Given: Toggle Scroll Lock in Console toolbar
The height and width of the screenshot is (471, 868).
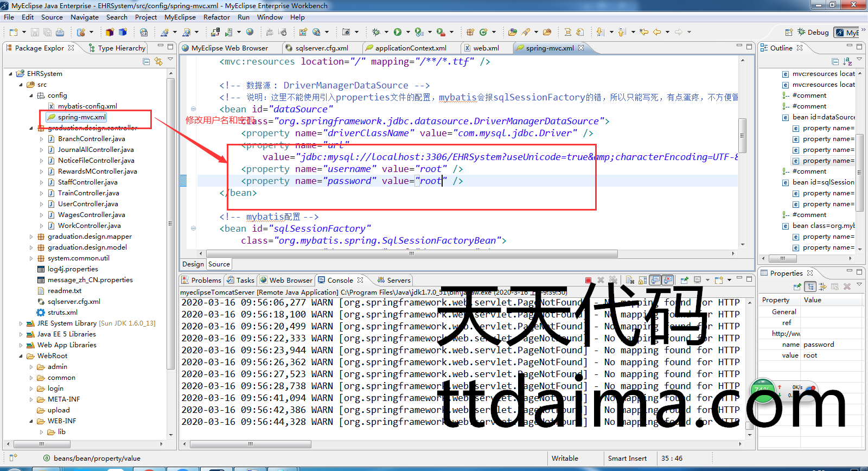Looking at the screenshot, I should (x=642, y=280).
